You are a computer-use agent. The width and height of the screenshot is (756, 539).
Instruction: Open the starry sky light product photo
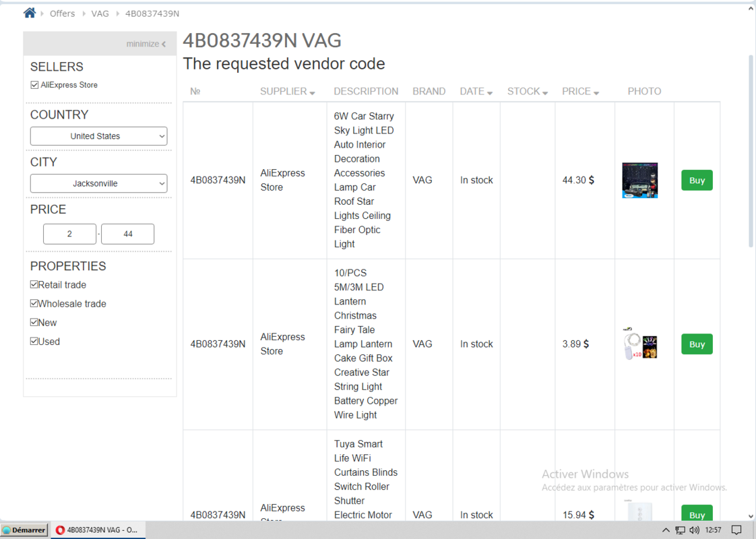tap(639, 180)
